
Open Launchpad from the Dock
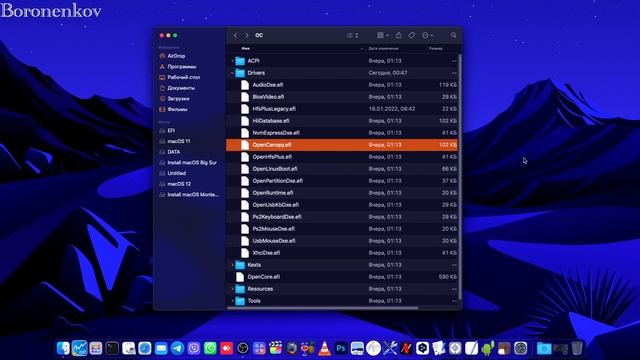click(x=96, y=348)
